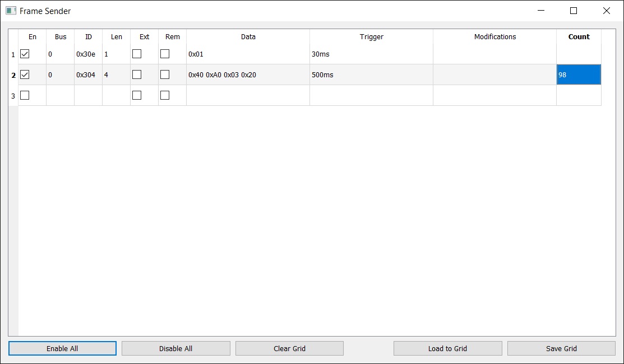The height and width of the screenshot is (364, 624).
Task: Toggle the Ext checkbox in row 1
Action: click(x=137, y=54)
